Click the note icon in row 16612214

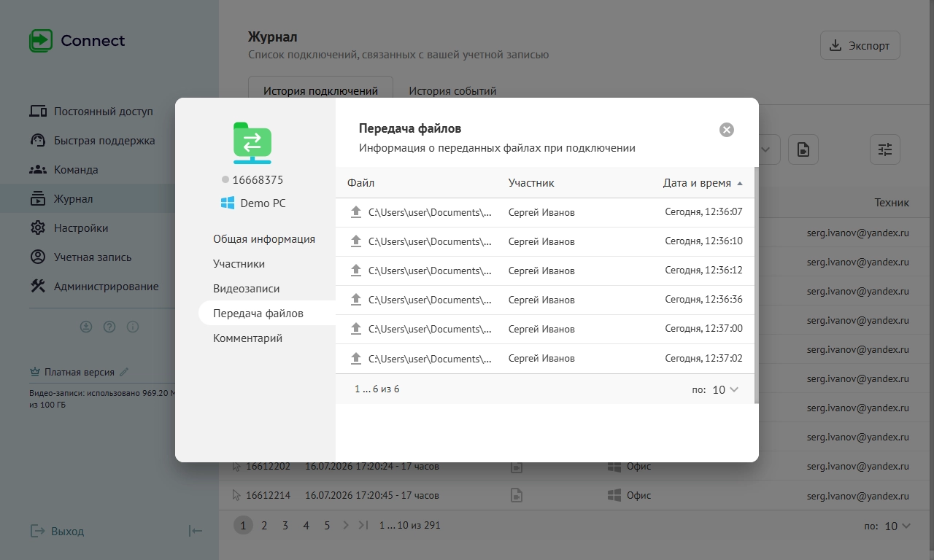tap(517, 496)
